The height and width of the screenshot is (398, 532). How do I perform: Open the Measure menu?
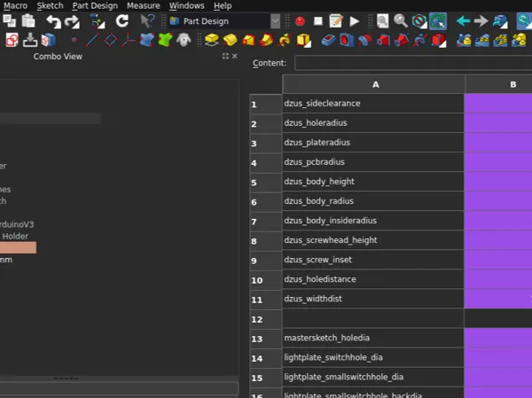point(143,6)
